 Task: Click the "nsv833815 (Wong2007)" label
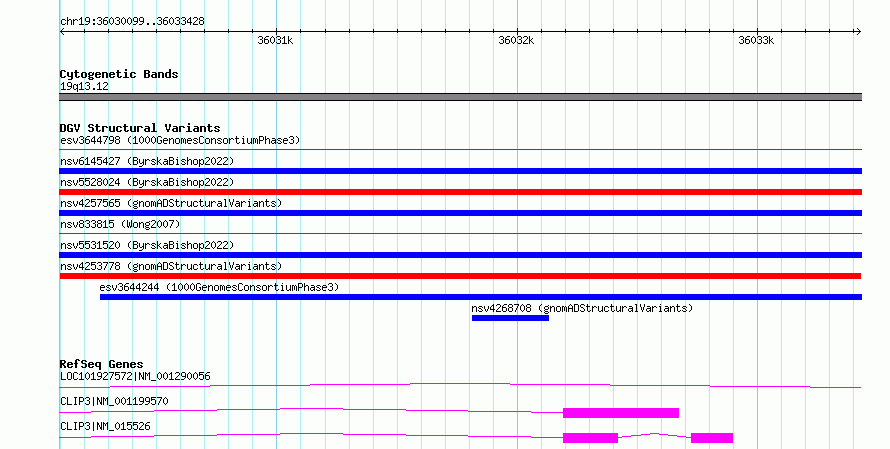click(120, 224)
